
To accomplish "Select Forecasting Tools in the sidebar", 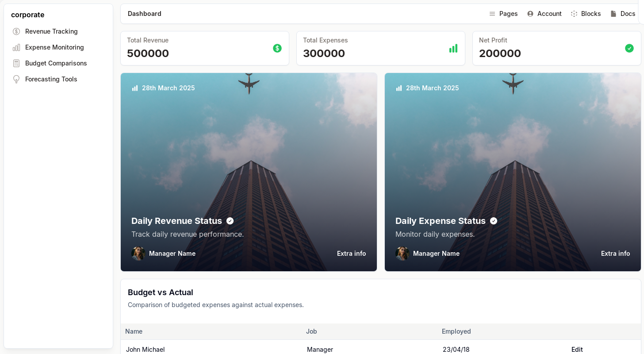I will click(x=51, y=79).
